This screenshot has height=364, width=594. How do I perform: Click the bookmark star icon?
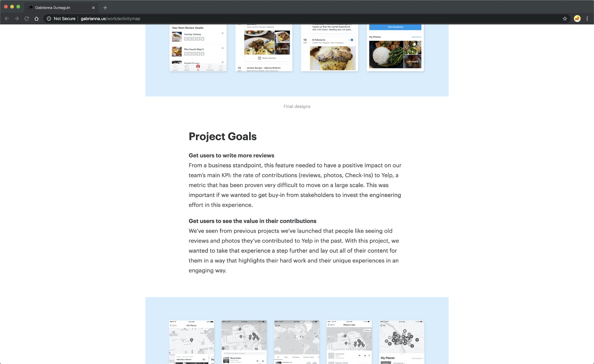tap(565, 18)
